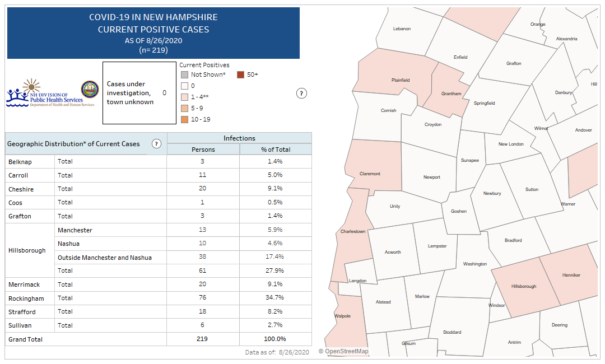Viewport: 605px width, 364px height.
Task: Select the '50+' dark red legend swatch
Action: (x=240, y=74)
